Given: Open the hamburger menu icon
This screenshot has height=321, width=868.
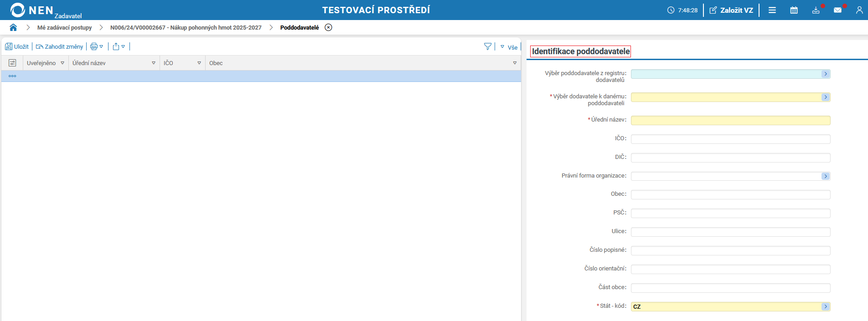Looking at the screenshot, I should pos(772,10).
